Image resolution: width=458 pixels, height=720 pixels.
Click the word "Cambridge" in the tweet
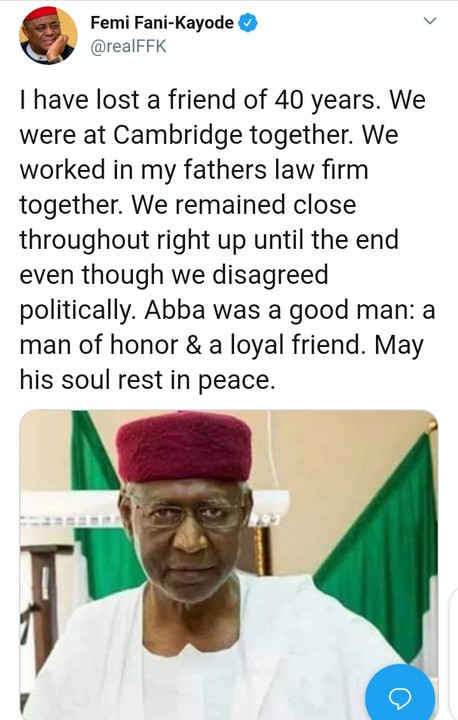pyautogui.click(x=177, y=135)
